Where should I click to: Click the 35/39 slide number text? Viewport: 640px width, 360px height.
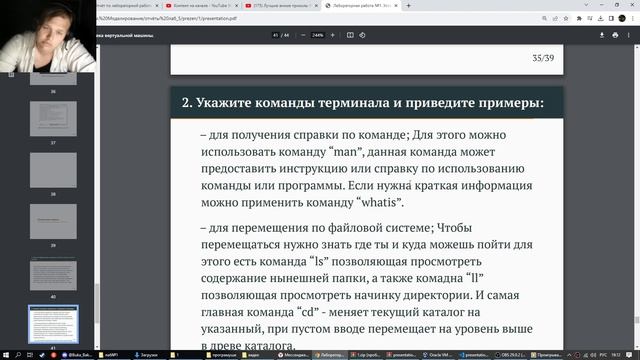pyautogui.click(x=543, y=58)
